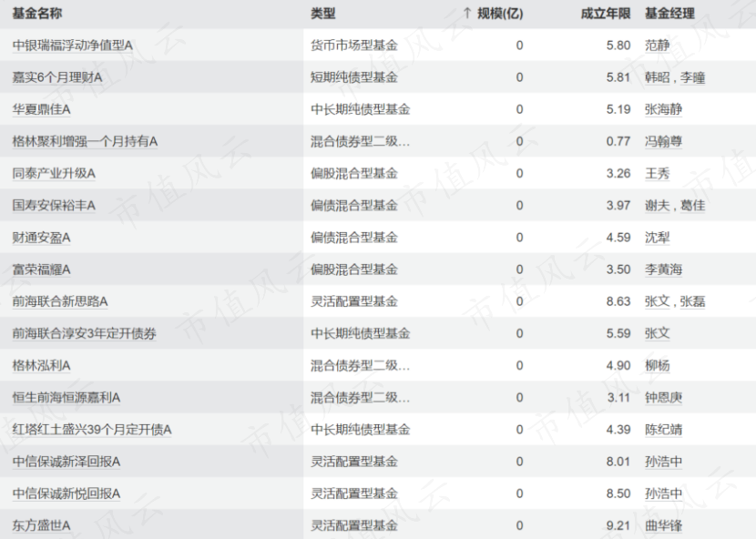Select establishment years value 4.39
Image resolution: width=756 pixels, height=539 pixels.
[618, 430]
